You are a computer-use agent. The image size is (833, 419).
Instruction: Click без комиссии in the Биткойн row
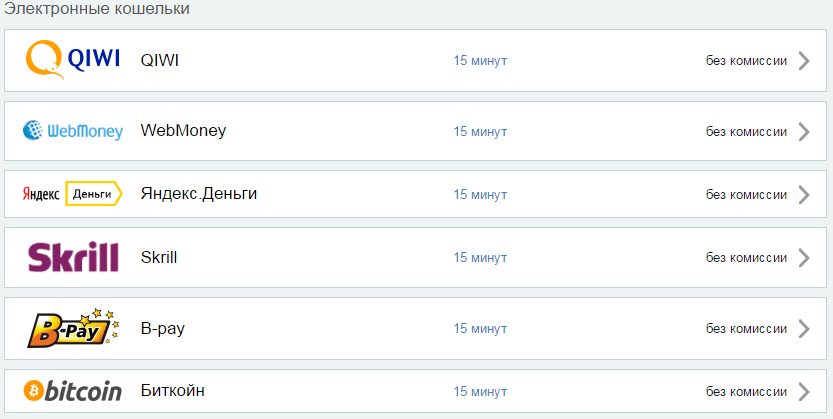pos(746,392)
